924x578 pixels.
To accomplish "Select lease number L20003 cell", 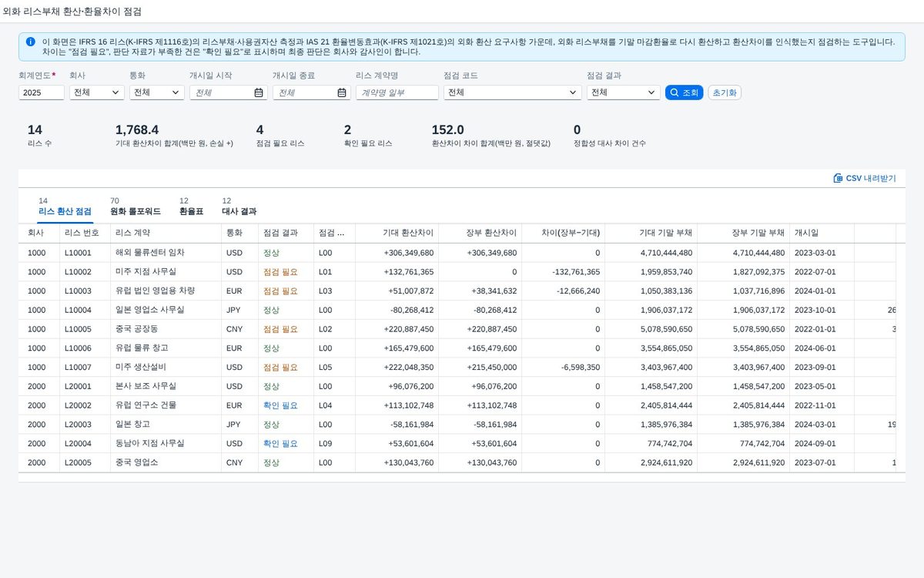I will [x=85, y=425].
